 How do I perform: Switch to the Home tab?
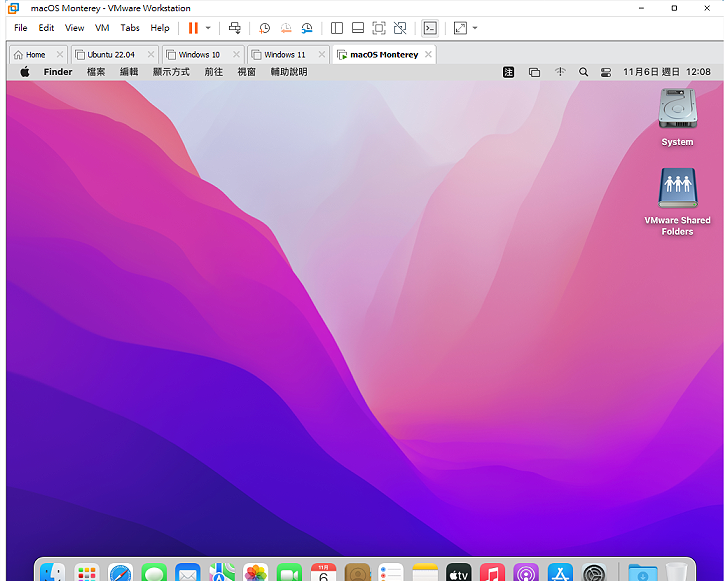point(36,54)
